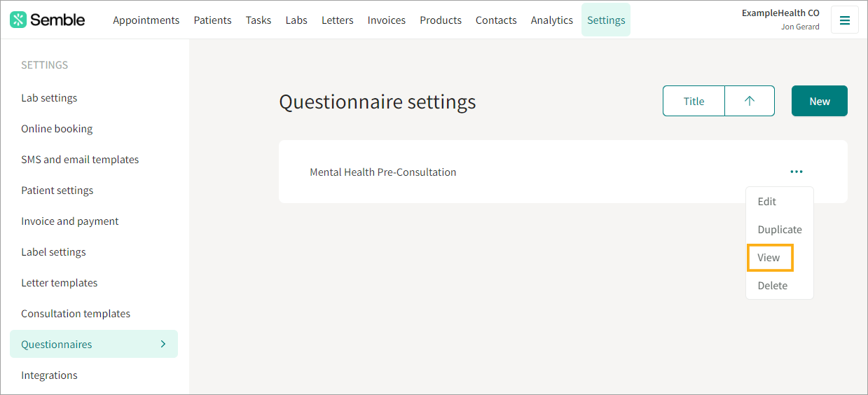The height and width of the screenshot is (395, 868).
Task: Open the Analytics tab
Action: coord(552,20)
